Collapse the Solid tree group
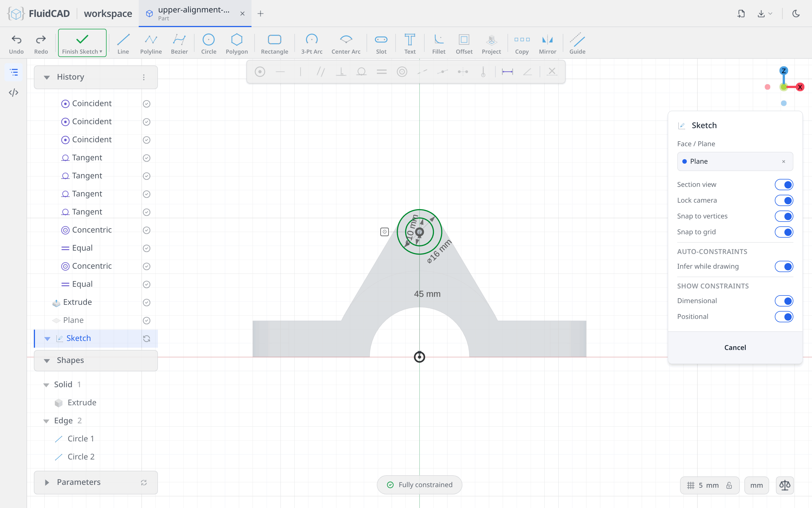 46,385
